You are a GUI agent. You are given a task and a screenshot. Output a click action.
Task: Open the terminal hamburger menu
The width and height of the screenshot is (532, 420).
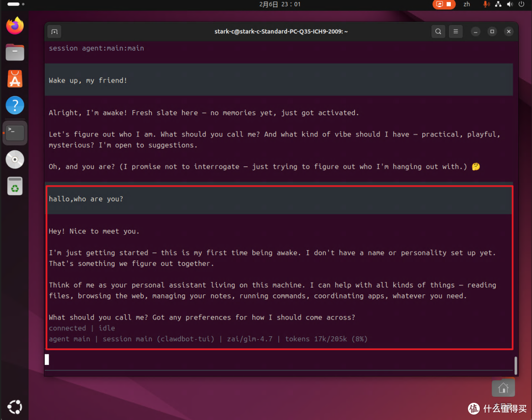coord(456,32)
